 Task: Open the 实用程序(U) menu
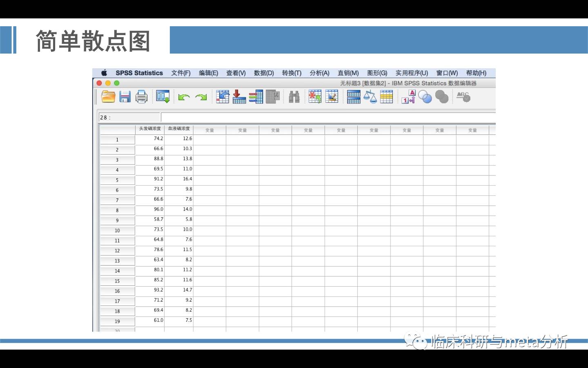point(412,73)
